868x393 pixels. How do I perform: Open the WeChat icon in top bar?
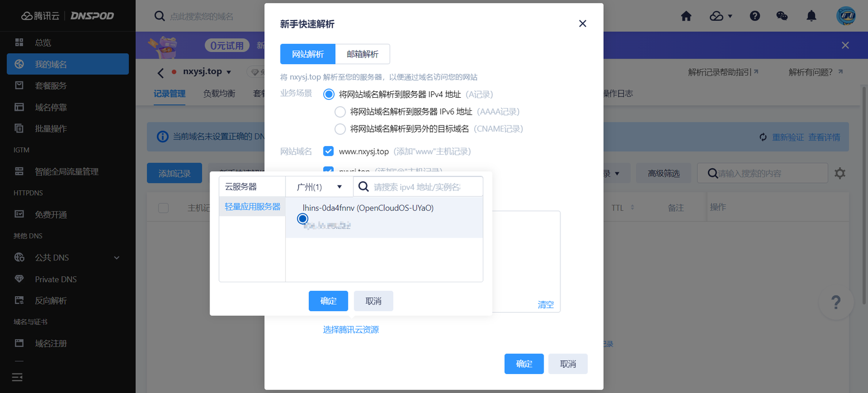click(x=782, y=16)
